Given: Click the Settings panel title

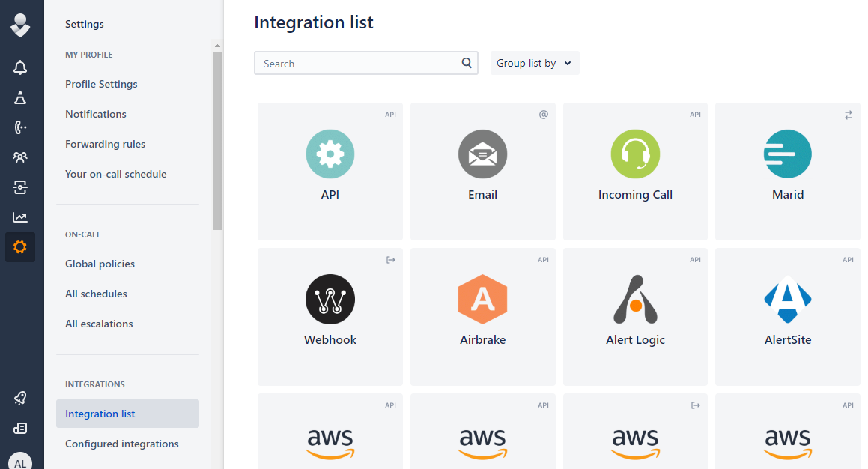Looking at the screenshot, I should click(84, 25).
